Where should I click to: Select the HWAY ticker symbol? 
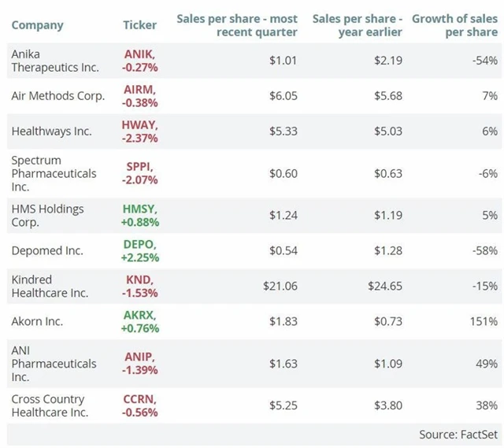[x=140, y=124]
